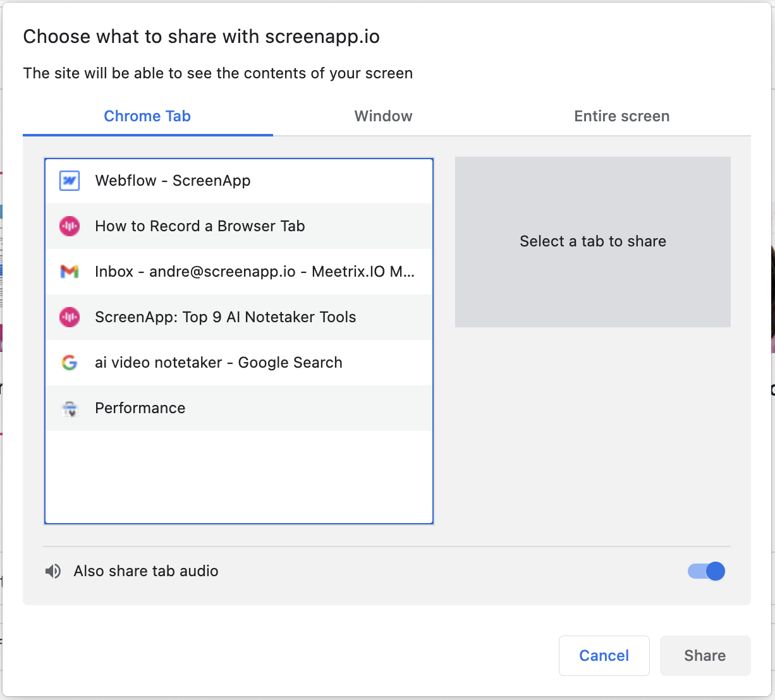Select the Chrome Tab option
Viewport: 775px width, 700px height.
(147, 116)
